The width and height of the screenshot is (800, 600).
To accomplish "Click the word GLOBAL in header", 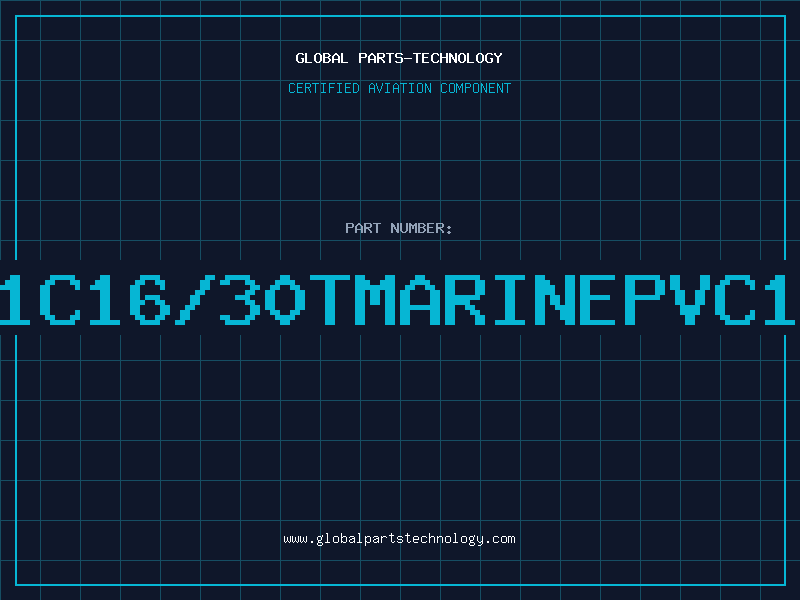I will click(321, 58).
